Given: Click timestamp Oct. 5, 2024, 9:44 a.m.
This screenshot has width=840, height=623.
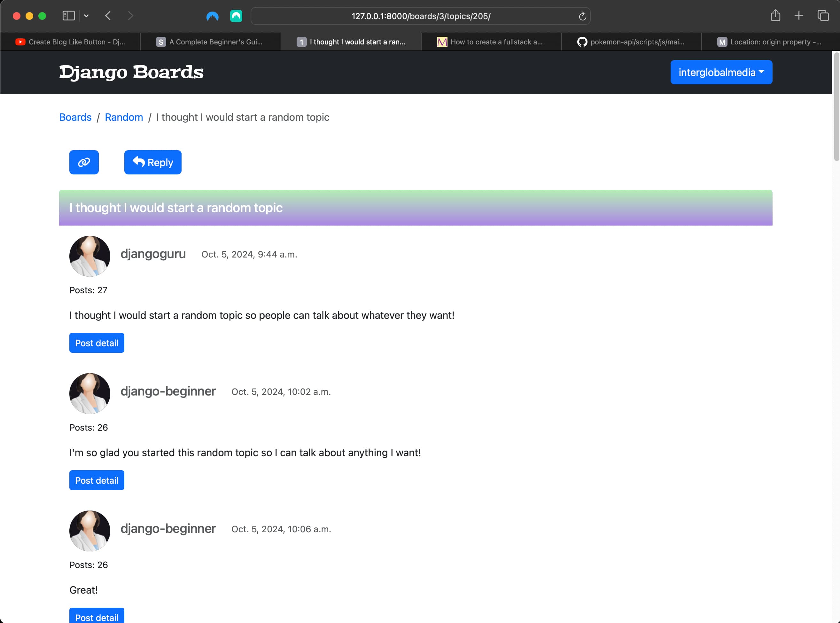Looking at the screenshot, I should click(x=249, y=255).
